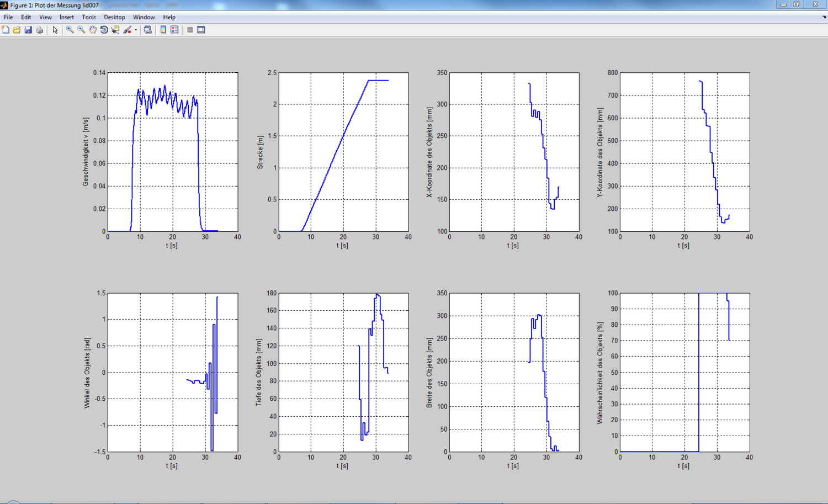Open the Desktop menu
Screen dimensions: 828x504
click(x=114, y=17)
